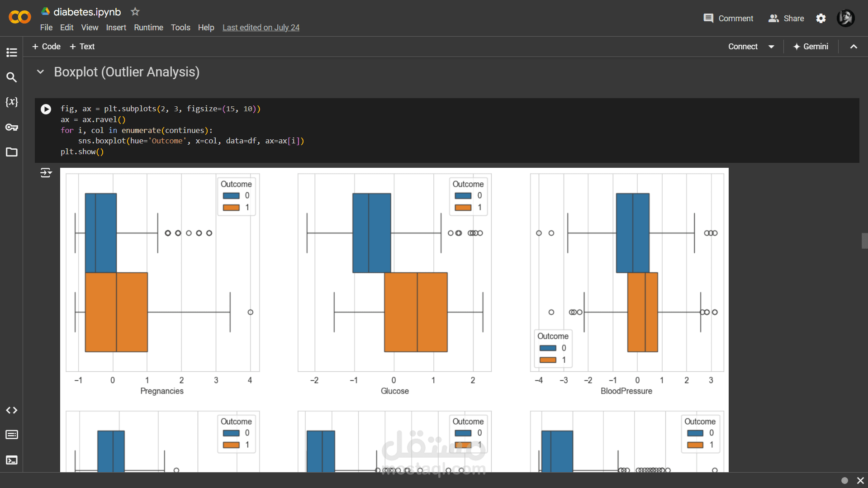Click the status circle indicator at bottom

click(x=844, y=480)
